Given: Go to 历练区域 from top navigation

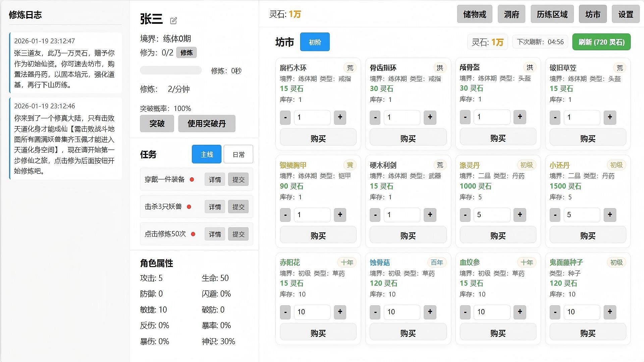Looking at the screenshot, I should pos(552,14).
